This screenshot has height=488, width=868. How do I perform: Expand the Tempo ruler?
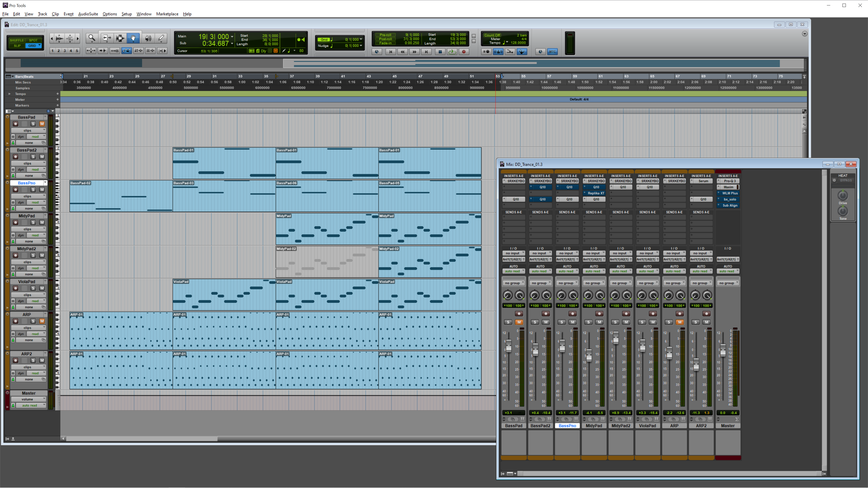click(x=9, y=94)
